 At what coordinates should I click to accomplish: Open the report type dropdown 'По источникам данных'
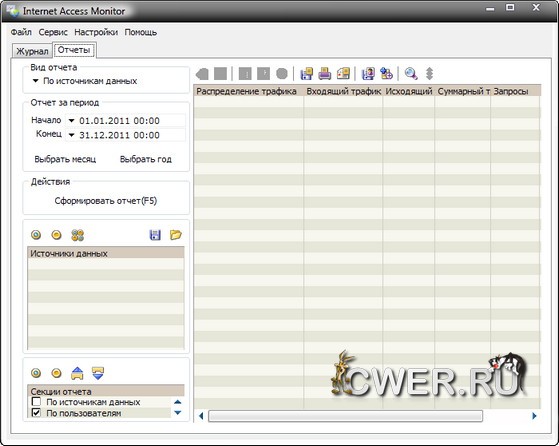[36, 81]
